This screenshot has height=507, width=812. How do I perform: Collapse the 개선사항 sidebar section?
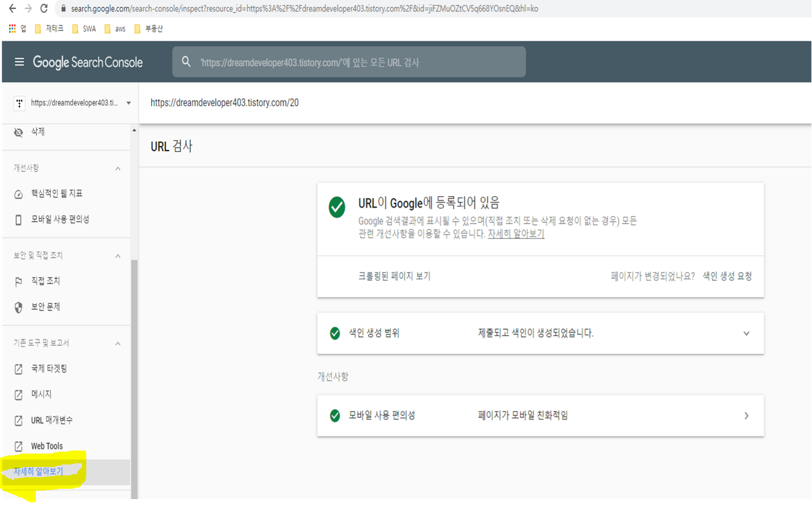click(118, 169)
